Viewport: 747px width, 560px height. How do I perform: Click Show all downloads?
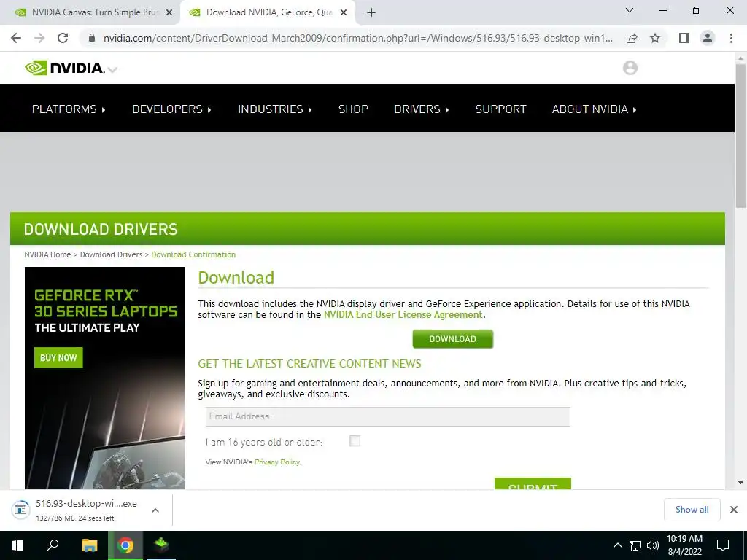click(x=692, y=510)
